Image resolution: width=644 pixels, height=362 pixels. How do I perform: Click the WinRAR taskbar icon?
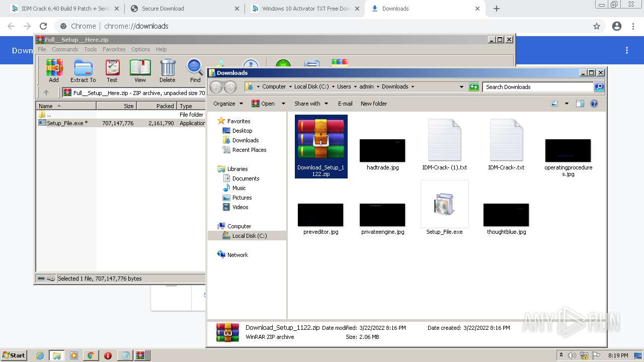tap(140, 355)
